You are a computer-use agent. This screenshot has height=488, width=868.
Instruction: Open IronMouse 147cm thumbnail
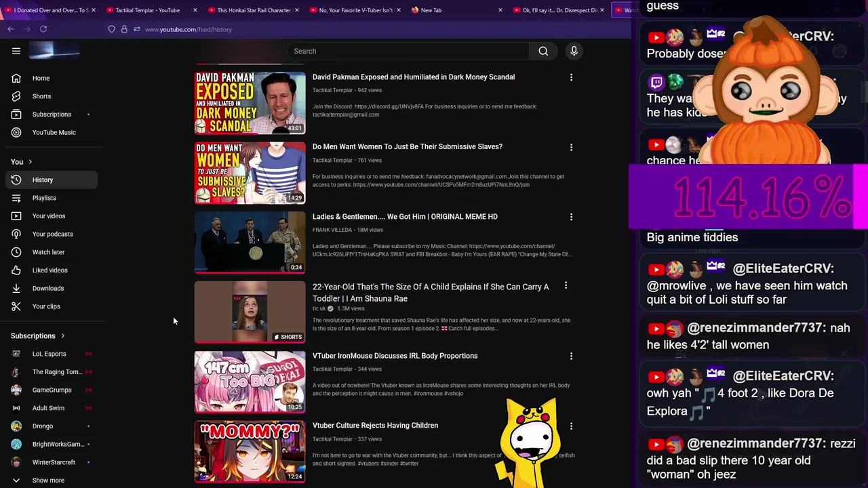pyautogui.click(x=250, y=382)
